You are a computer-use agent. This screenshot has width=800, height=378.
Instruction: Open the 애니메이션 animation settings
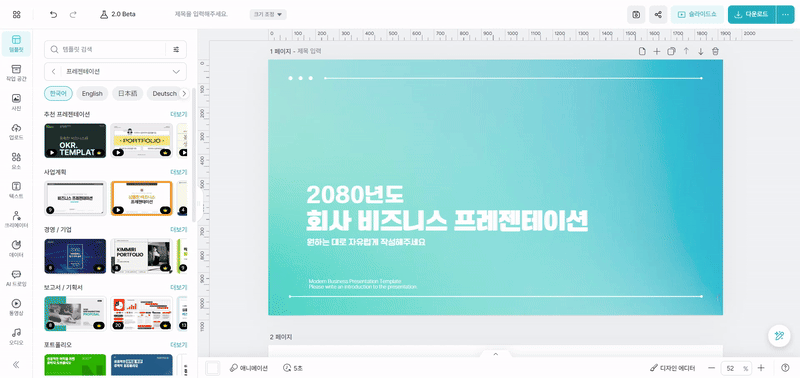248,368
